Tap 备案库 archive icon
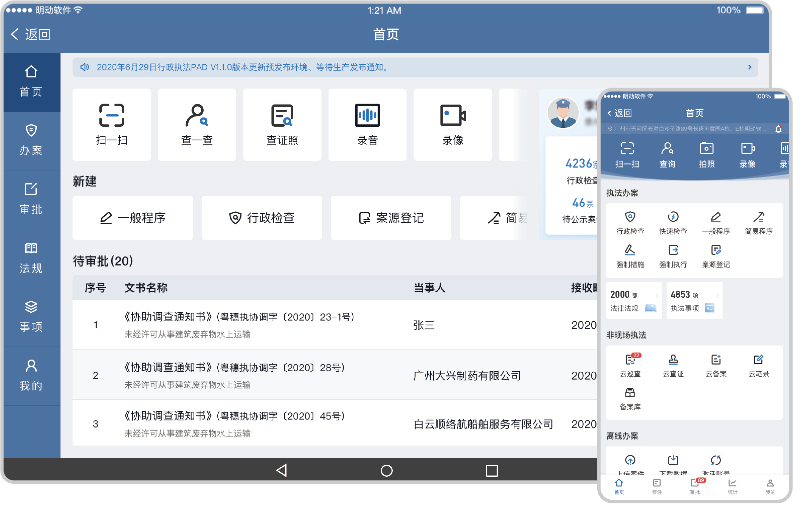Screen dimensions: 812x522 click(630, 393)
